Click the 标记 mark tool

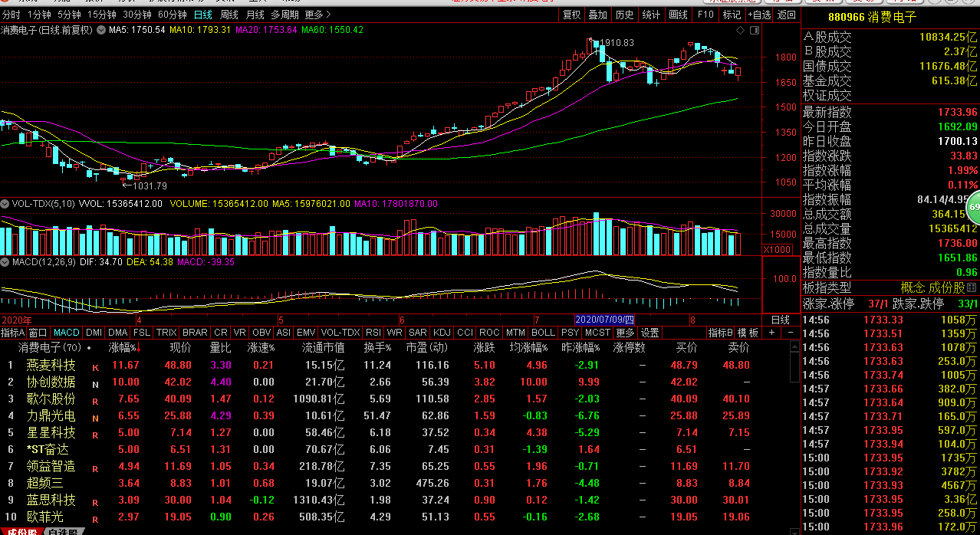pyautogui.click(x=732, y=15)
